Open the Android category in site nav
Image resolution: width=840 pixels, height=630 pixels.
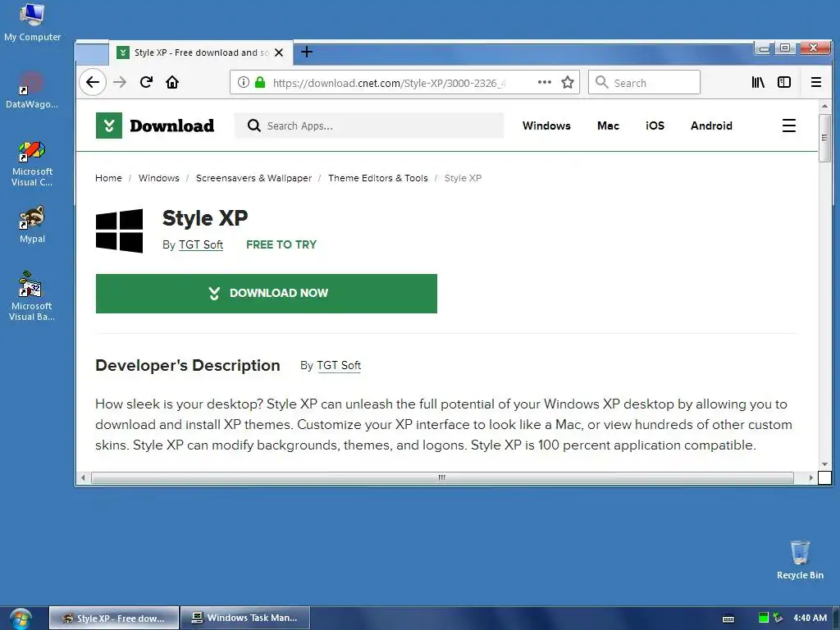[711, 126]
